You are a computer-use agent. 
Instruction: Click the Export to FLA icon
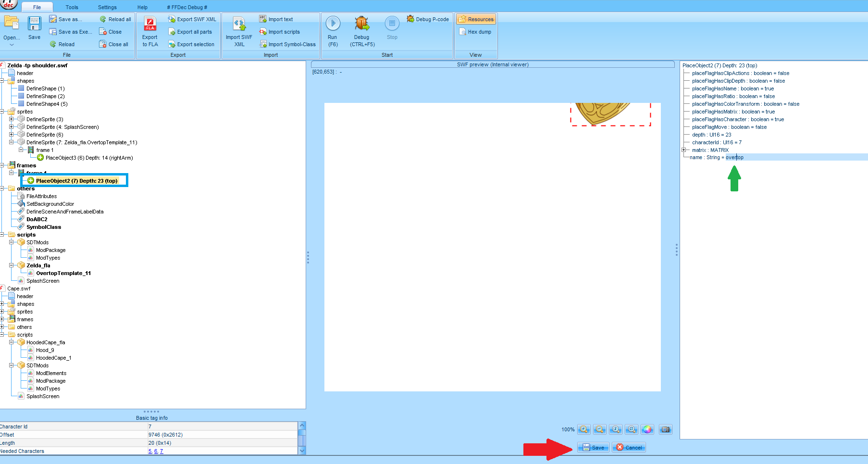click(150, 24)
